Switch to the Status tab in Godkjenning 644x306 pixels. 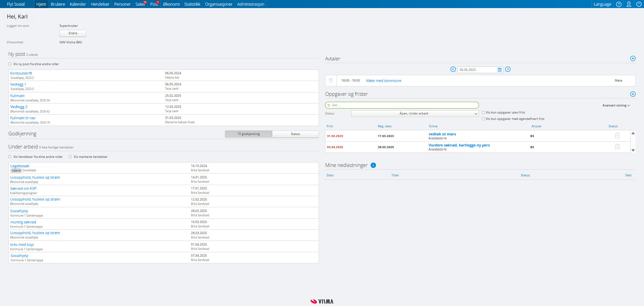295,134
